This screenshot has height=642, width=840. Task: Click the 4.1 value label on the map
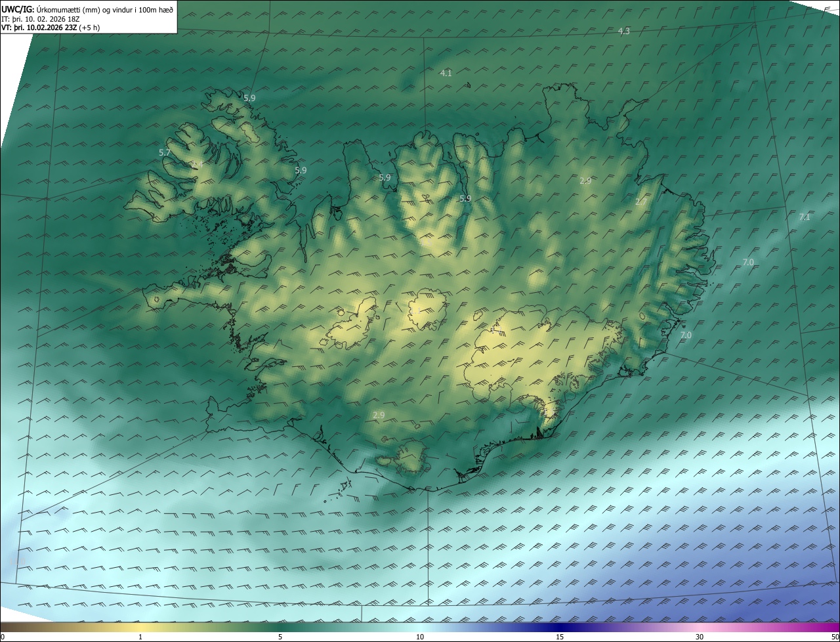(446, 73)
